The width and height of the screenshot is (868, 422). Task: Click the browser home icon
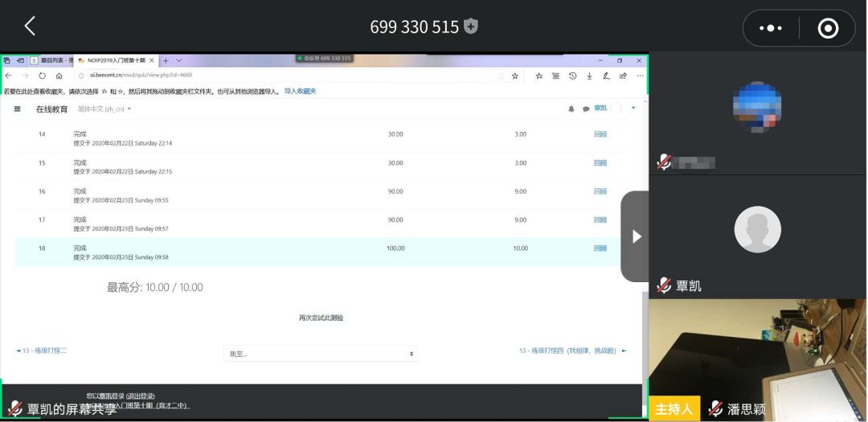[59, 76]
